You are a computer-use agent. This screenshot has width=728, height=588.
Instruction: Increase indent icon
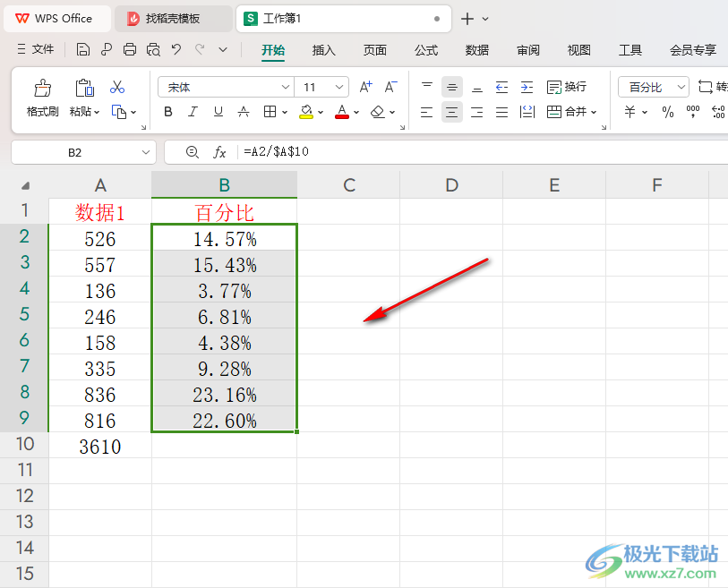[x=527, y=87]
